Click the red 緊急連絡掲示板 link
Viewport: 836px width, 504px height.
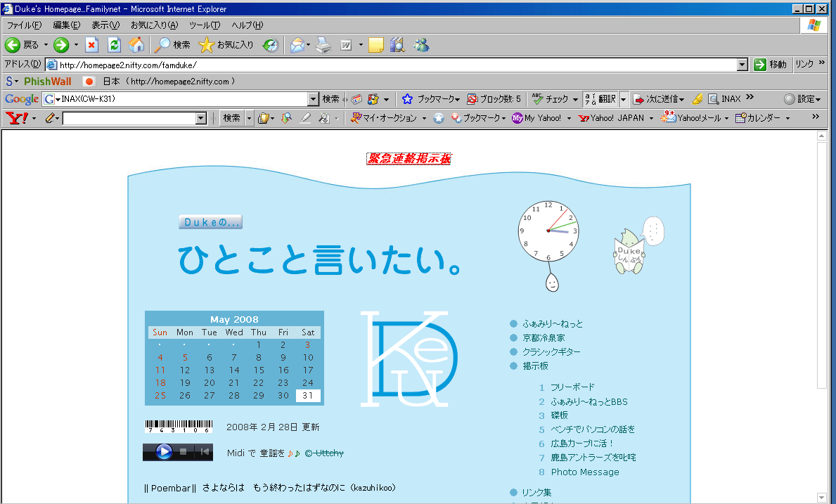[x=409, y=159]
